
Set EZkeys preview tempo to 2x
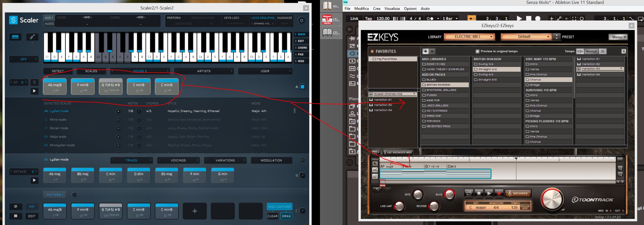603,51
